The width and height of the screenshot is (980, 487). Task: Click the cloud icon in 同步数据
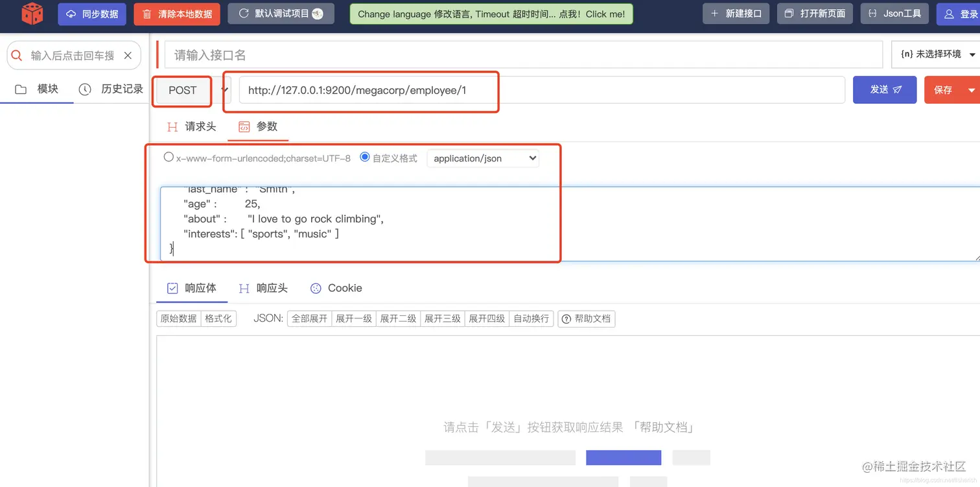tap(71, 14)
